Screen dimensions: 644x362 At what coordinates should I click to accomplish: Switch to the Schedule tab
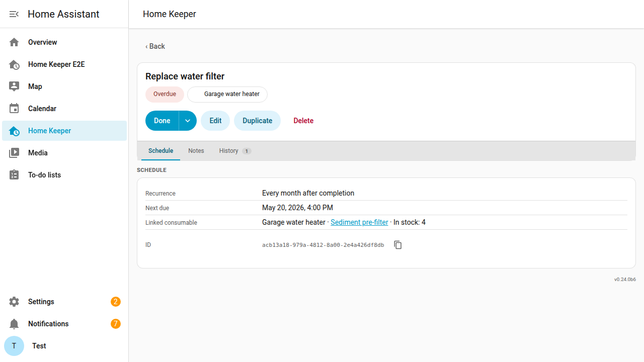point(160,151)
